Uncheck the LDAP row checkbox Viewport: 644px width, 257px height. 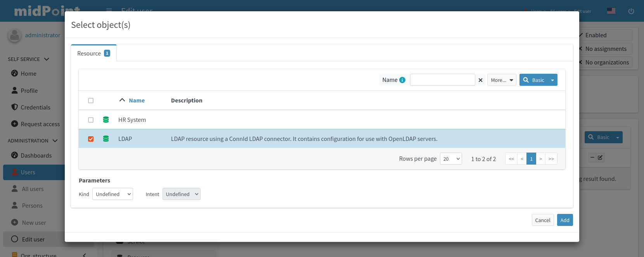pos(91,139)
